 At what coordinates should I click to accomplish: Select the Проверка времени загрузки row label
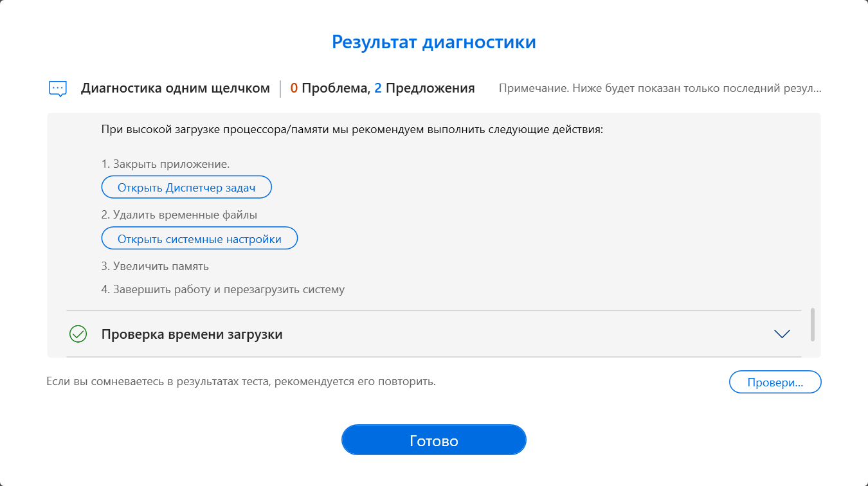(192, 334)
